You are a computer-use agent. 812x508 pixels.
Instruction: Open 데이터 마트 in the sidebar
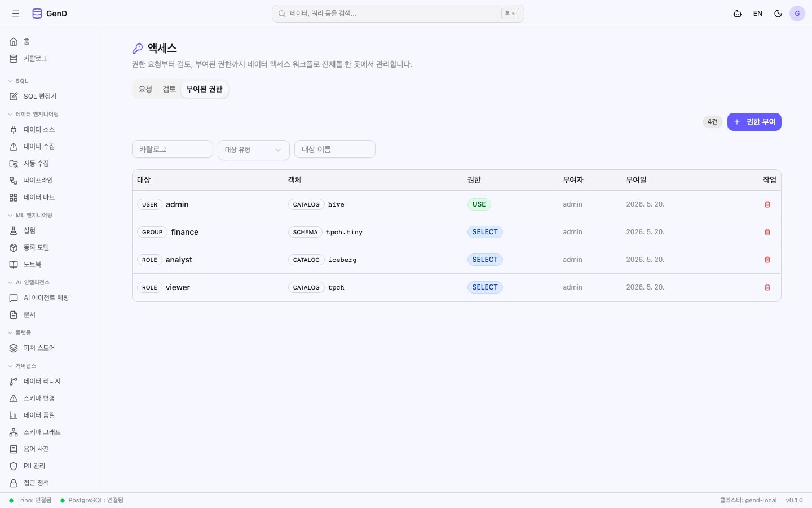point(51,198)
